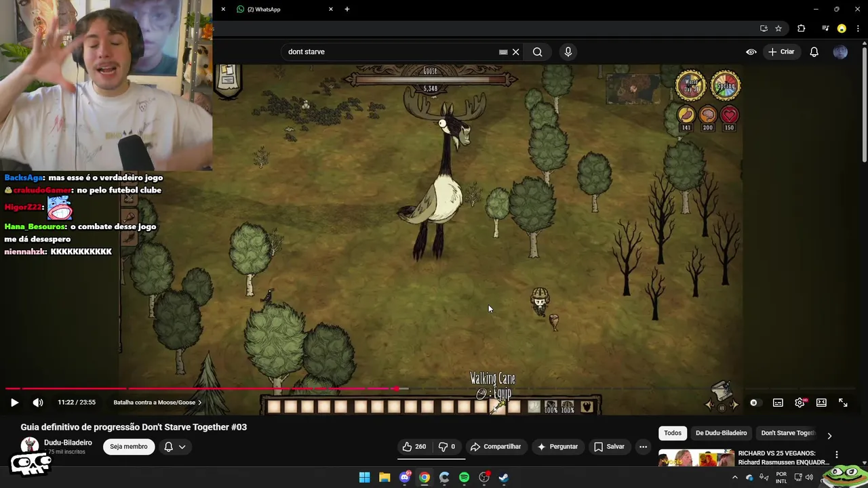Screen dimensions: 868x488
Task: Open the Dudu-Biladeiro channel avatar
Action: click(x=29, y=446)
